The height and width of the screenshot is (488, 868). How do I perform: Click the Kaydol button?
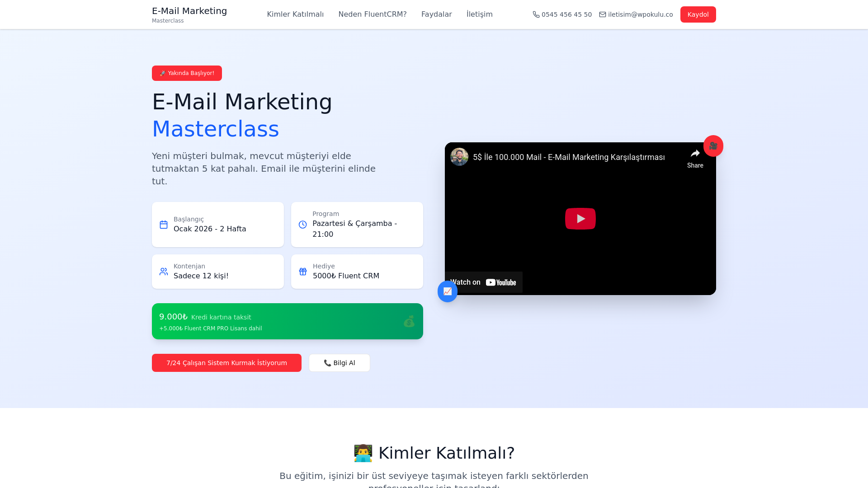698,14
